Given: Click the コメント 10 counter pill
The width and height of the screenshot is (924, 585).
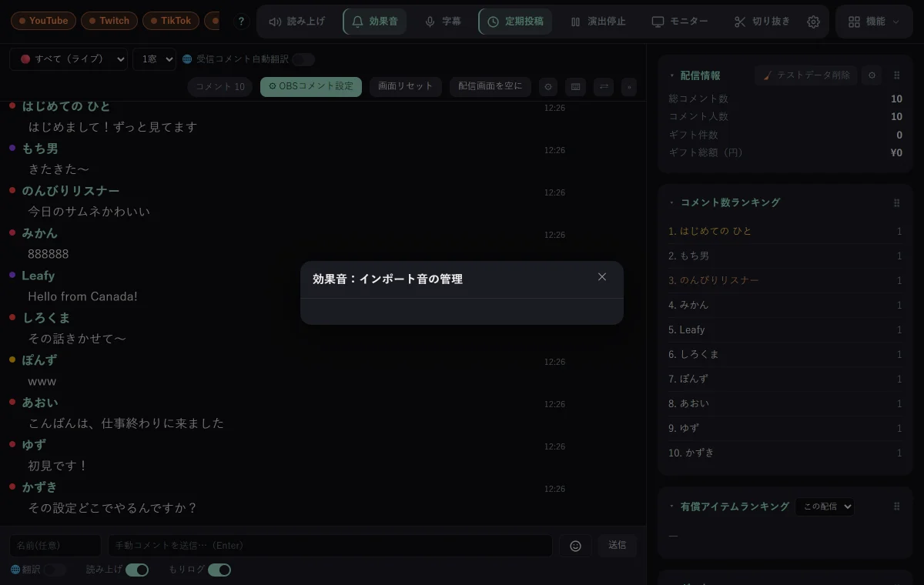Looking at the screenshot, I should 220,86.
